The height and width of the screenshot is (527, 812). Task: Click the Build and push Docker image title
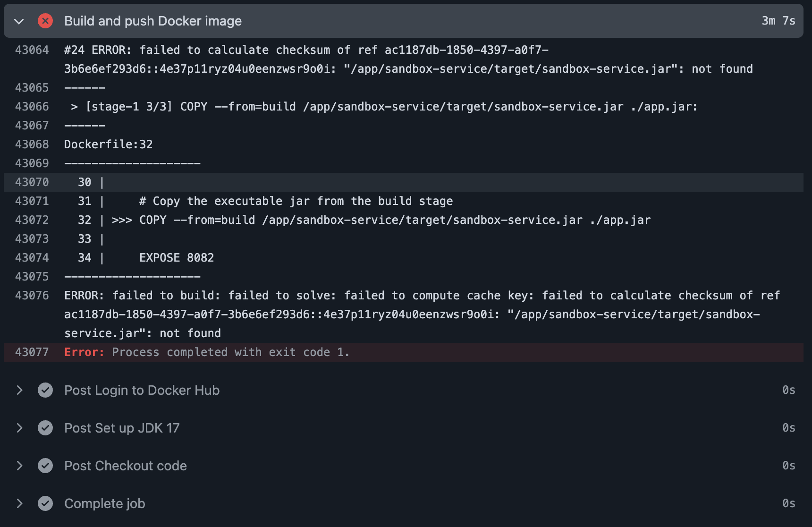(152, 21)
